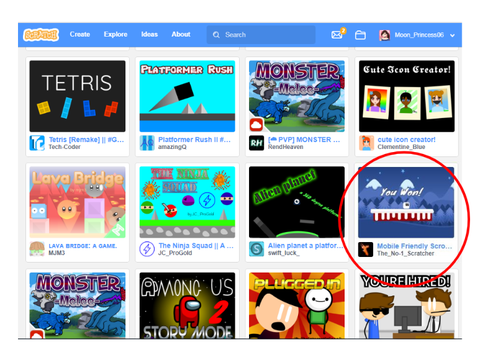Open the Among Us 2 Story Mode thumbnail
Image resolution: width=480 pixels, height=360 pixels.
point(187,305)
